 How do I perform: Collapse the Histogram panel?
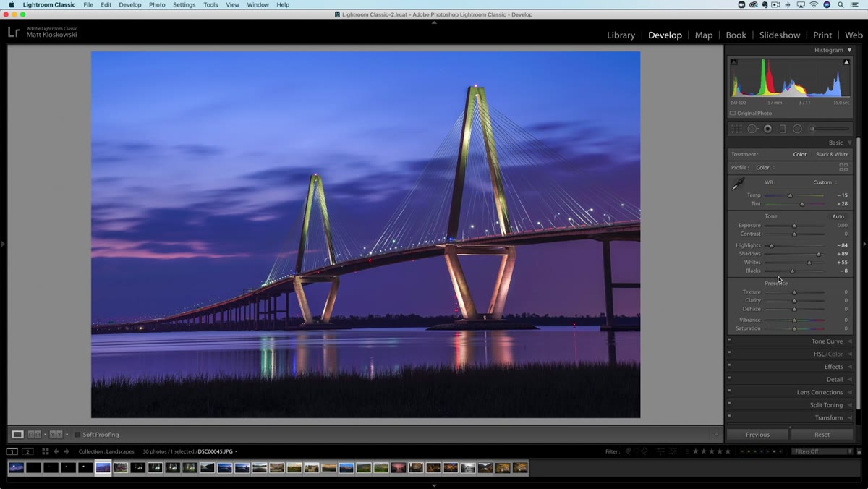(x=849, y=50)
